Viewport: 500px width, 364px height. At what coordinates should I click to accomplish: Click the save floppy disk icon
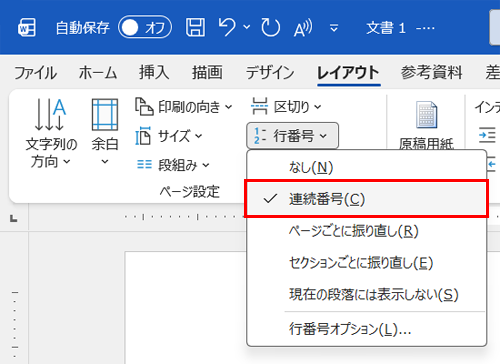[195, 27]
